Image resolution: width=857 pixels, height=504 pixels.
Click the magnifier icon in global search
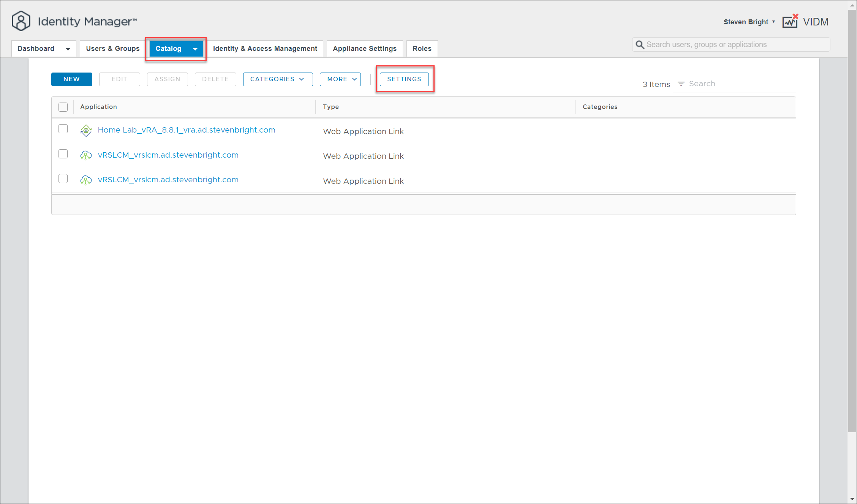(x=640, y=45)
